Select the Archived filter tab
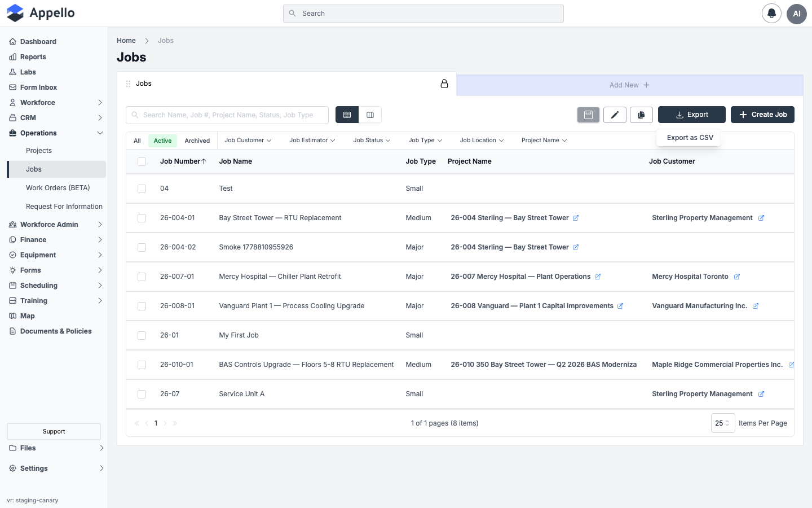The height and width of the screenshot is (508, 812). pyautogui.click(x=197, y=141)
